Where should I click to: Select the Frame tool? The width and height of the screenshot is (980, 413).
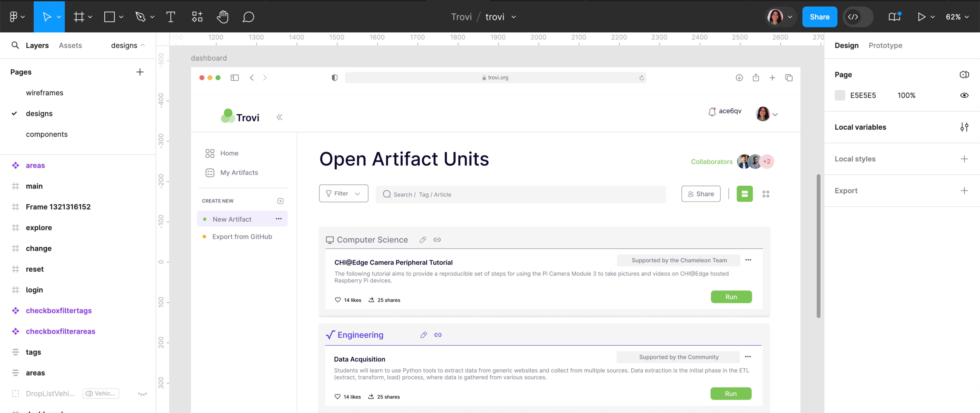click(x=79, y=17)
